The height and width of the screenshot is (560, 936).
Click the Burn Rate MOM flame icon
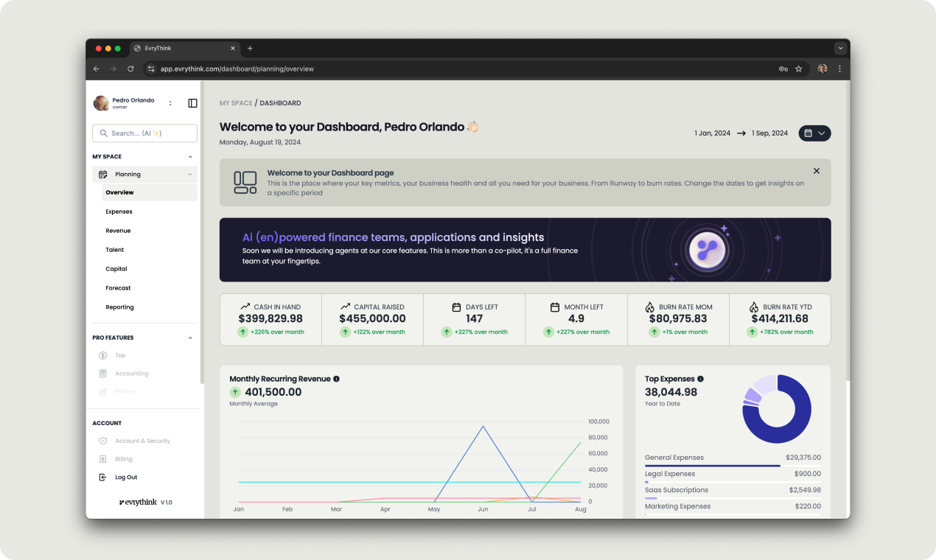(649, 307)
